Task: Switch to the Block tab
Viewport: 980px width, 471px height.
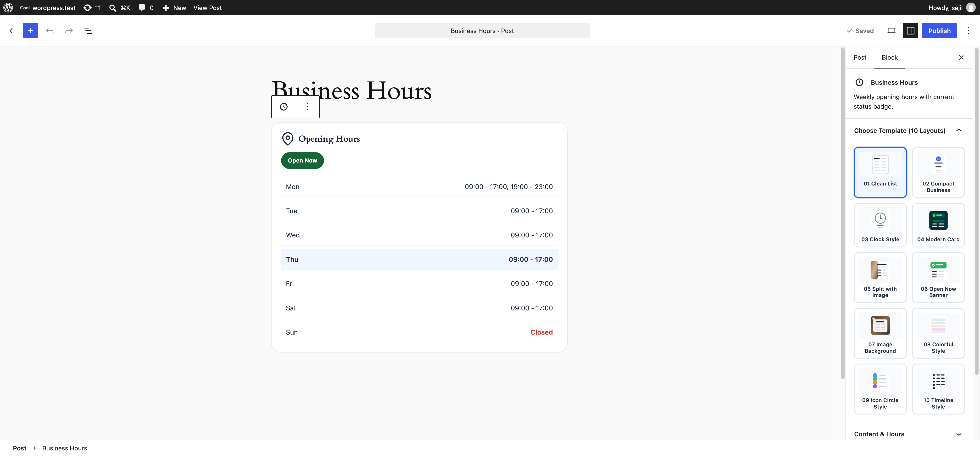Action: [890, 57]
